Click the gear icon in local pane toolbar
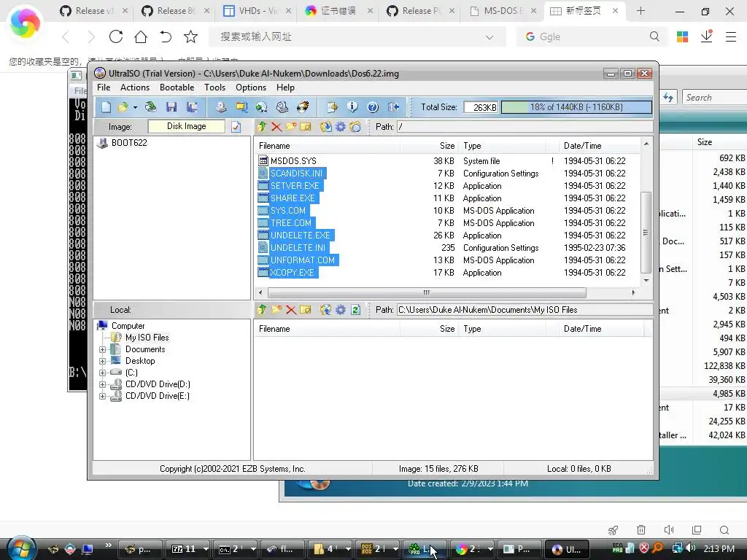 point(341,309)
